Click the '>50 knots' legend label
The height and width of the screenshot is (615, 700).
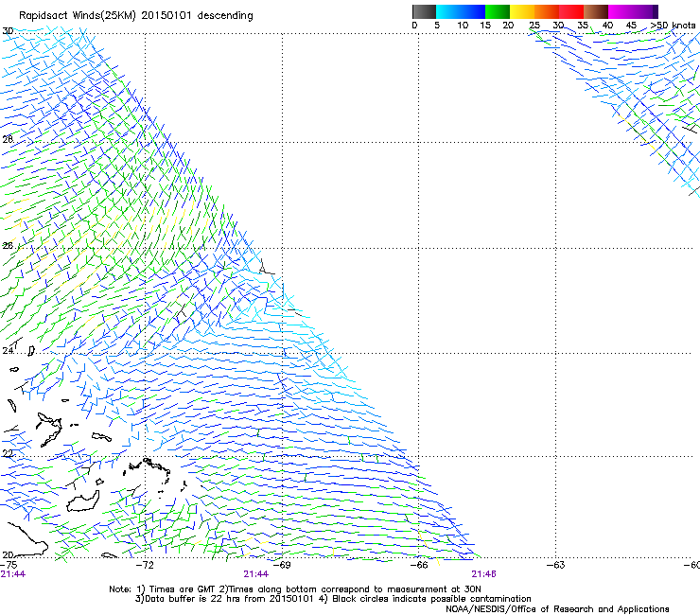point(673,26)
